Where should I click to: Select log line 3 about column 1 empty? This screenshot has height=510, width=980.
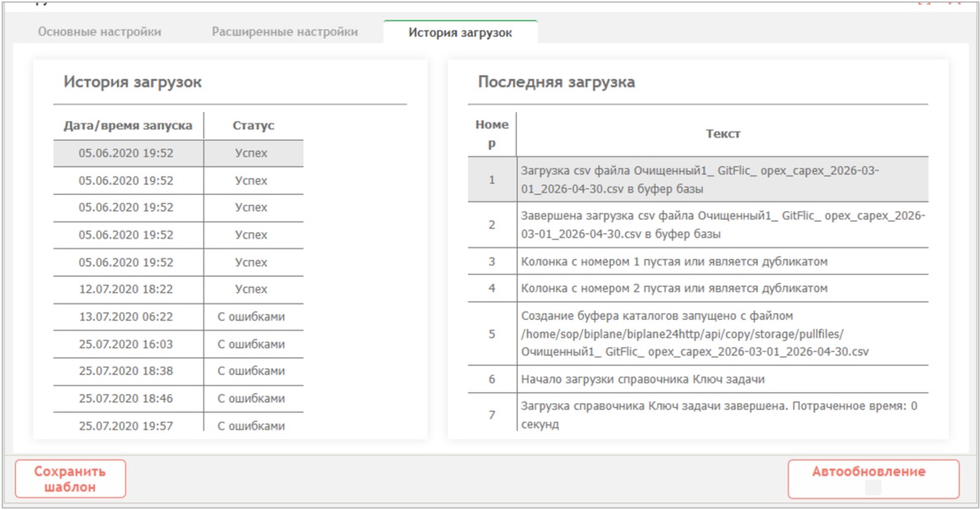[x=698, y=262]
